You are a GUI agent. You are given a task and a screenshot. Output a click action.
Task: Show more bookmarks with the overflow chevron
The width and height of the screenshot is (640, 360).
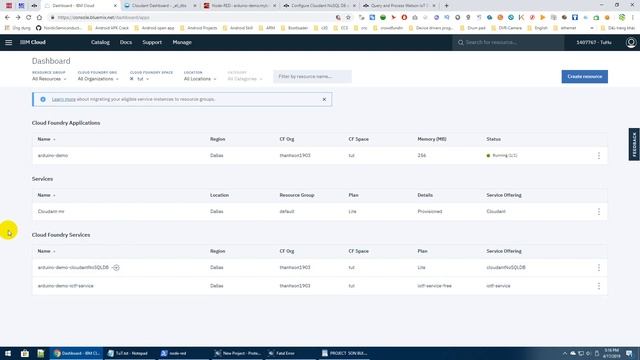click(592, 28)
